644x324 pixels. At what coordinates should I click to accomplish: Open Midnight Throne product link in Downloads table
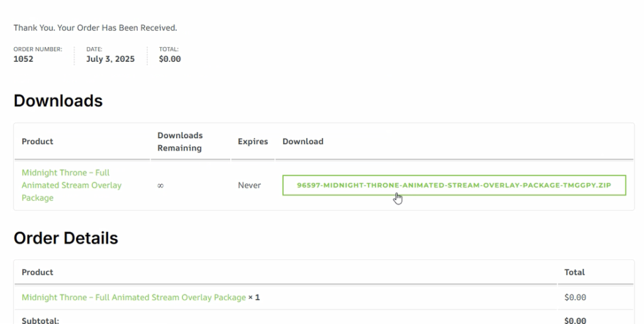72,185
